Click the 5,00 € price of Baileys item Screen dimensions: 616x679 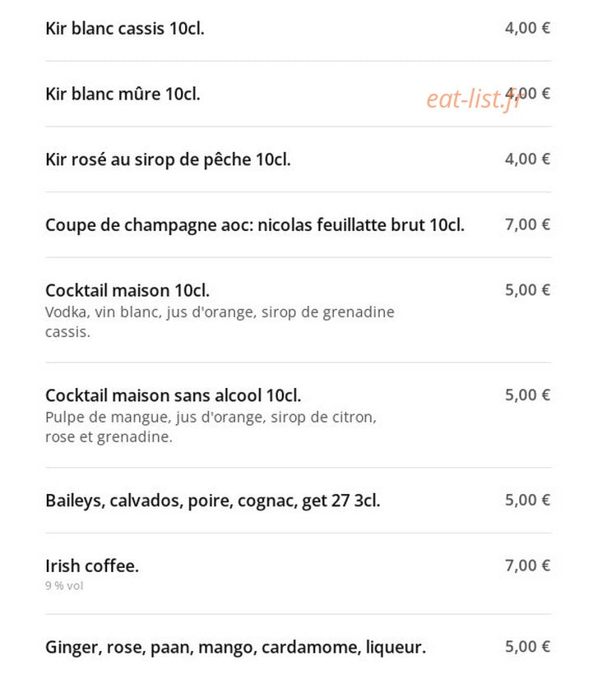528,500
